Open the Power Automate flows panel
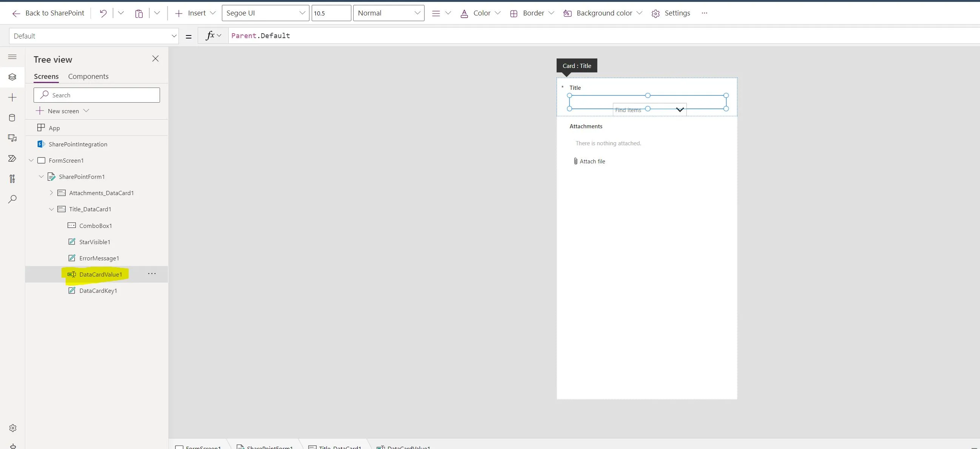 (x=12, y=158)
